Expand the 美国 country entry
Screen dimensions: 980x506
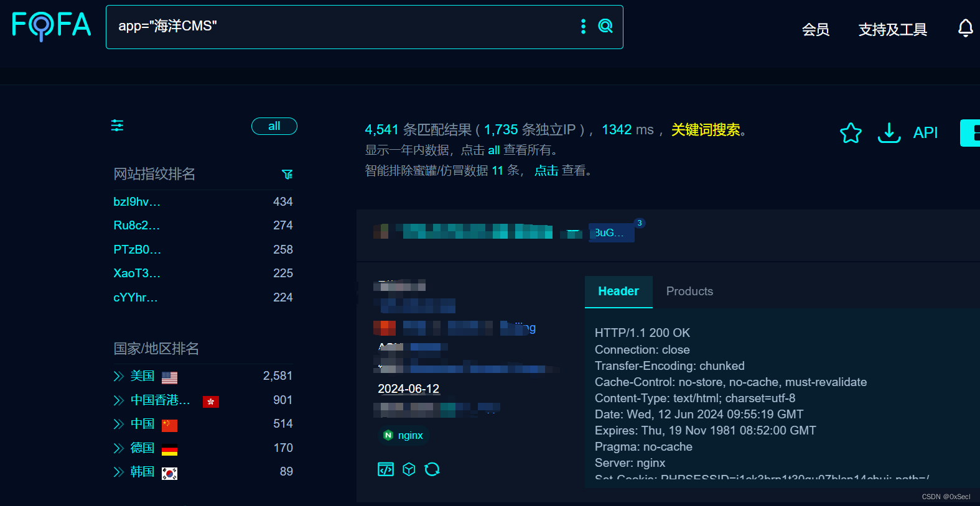119,376
